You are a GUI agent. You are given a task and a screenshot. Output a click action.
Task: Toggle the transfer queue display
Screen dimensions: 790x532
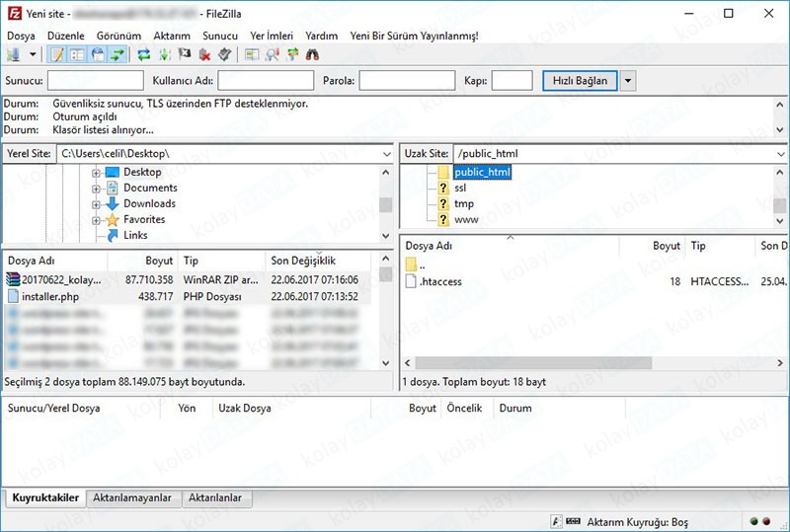(x=118, y=54)
